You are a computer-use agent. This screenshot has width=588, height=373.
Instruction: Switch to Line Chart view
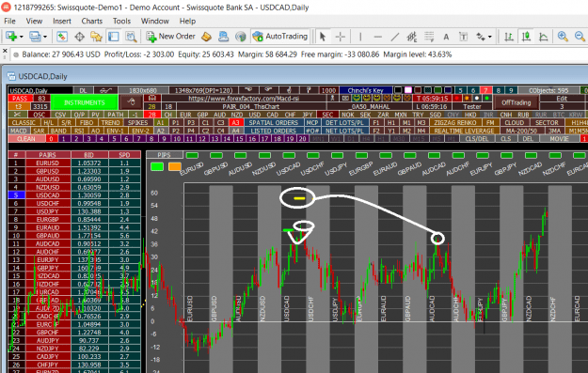(544, 37)
